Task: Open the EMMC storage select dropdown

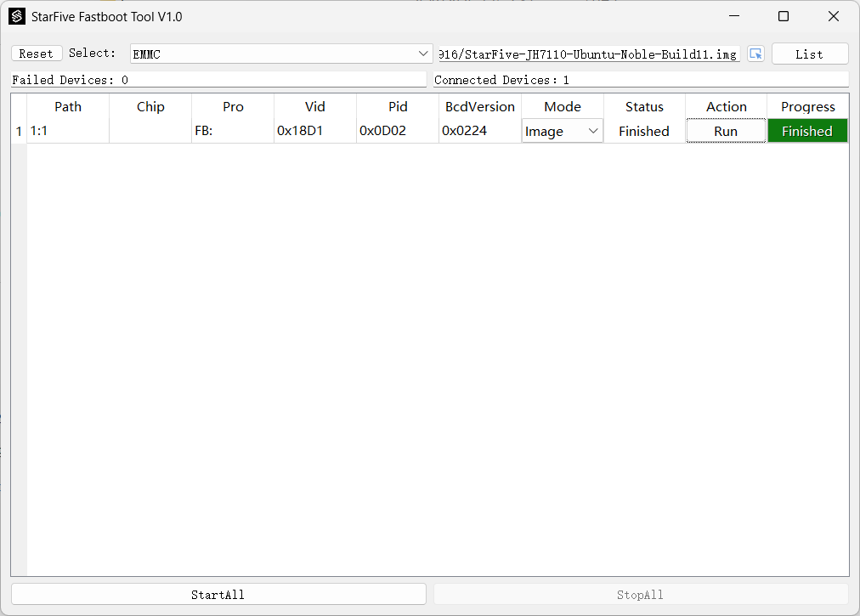Action: 281,54
